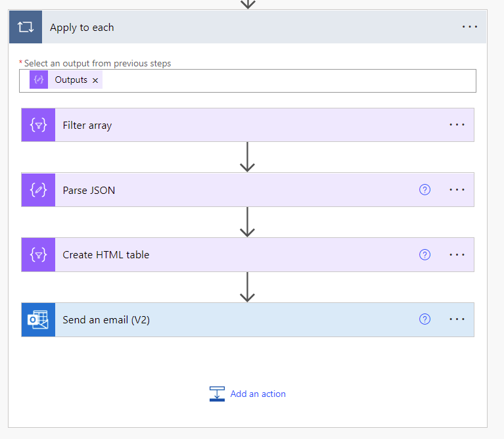Open help for Send an email (V2)

point(424,319)
